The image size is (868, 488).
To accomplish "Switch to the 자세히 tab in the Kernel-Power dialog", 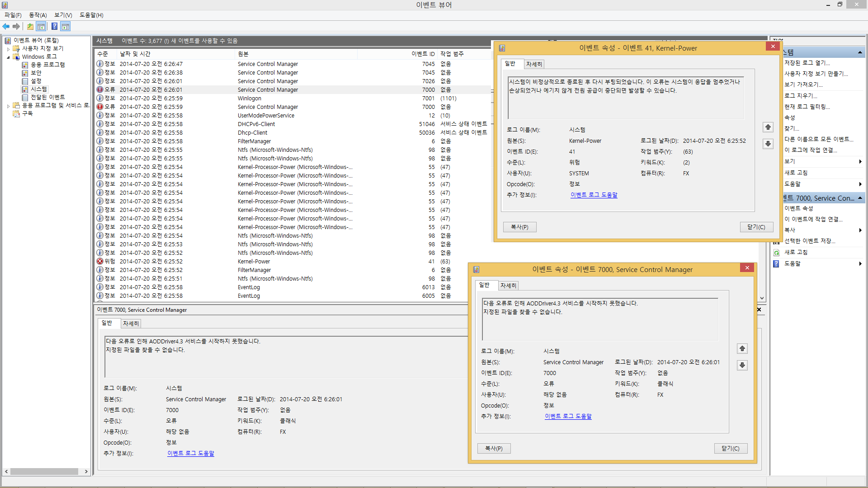I will (534, 64).
